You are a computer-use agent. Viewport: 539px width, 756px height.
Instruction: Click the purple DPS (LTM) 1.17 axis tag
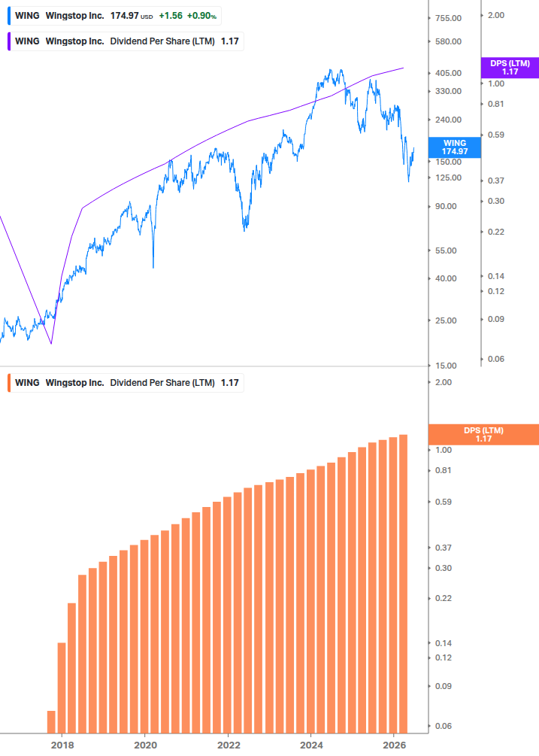click(510, 68)
